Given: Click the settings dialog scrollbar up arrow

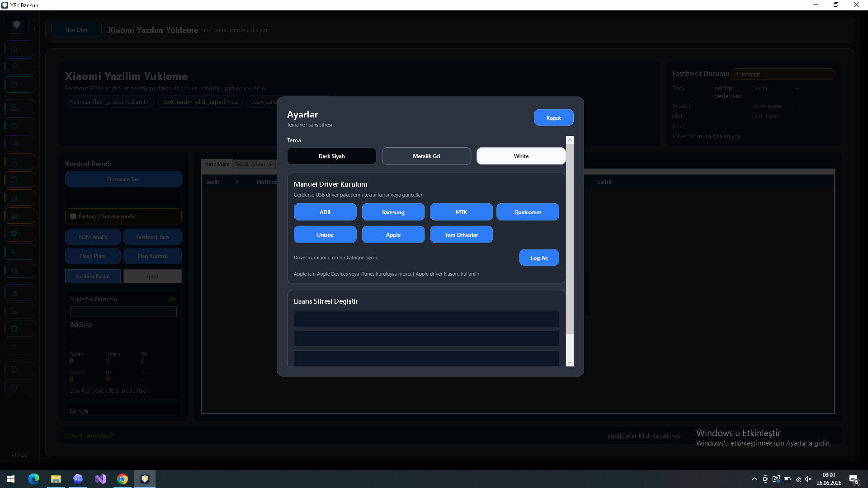Looking at the screenshot, I should click(x=570, y=140).
